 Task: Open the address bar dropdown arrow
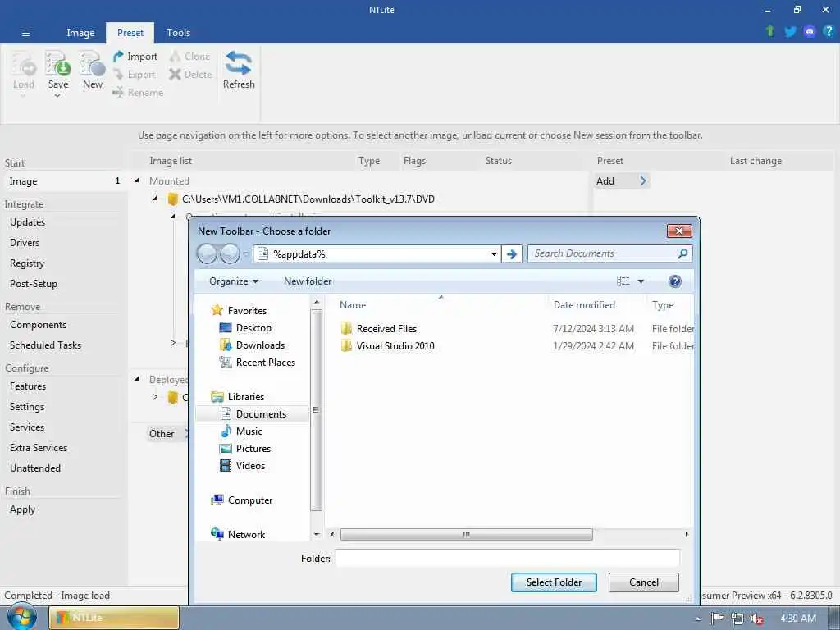(x=494, y=254)
